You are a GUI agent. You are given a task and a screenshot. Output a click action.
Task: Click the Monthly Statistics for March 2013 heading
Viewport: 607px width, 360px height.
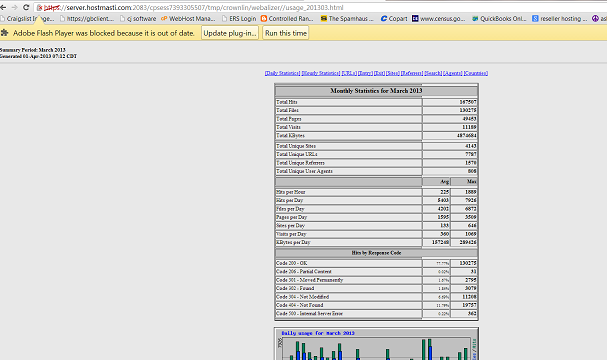376,91
